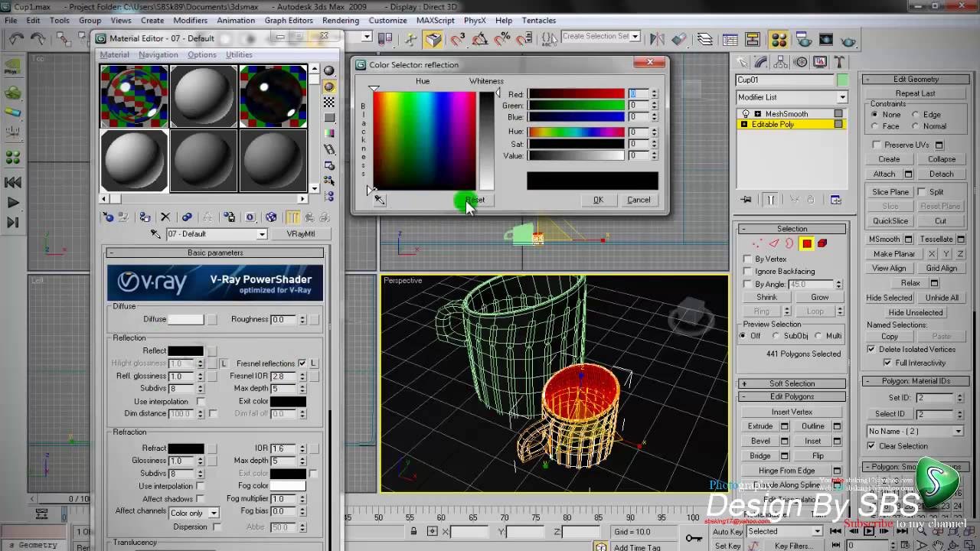
Task: Open material name dropdown 07 - Default
Action: (217, 234)
